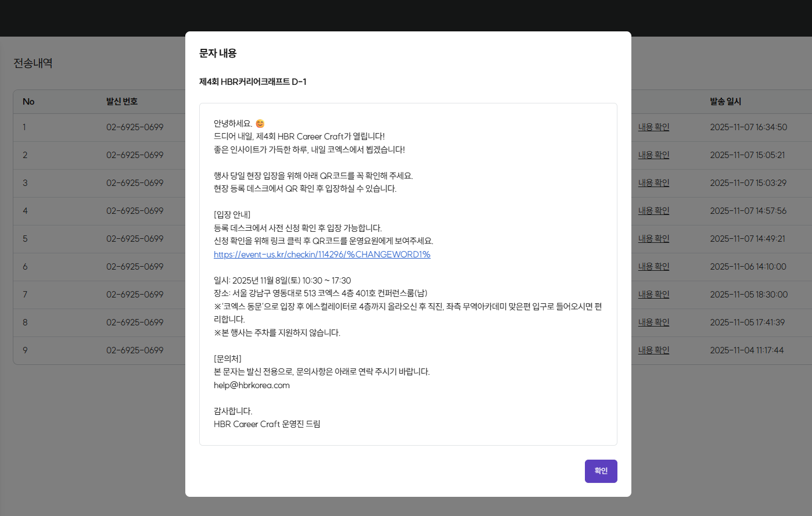View content for row 9
Screen dimensions: 812x516
653,350
